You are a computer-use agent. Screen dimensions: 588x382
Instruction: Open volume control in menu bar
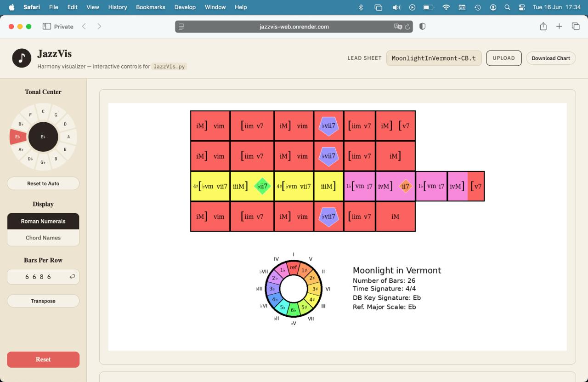[396, 7]
